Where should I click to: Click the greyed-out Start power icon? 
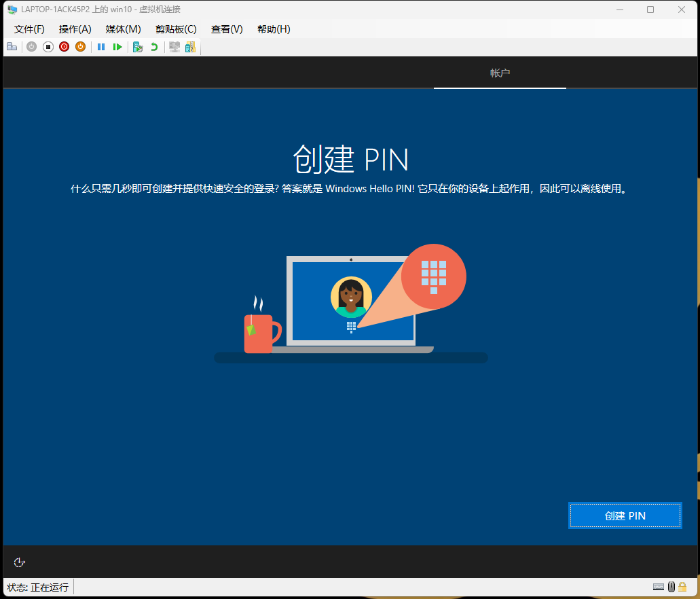[x=31, y=46]
